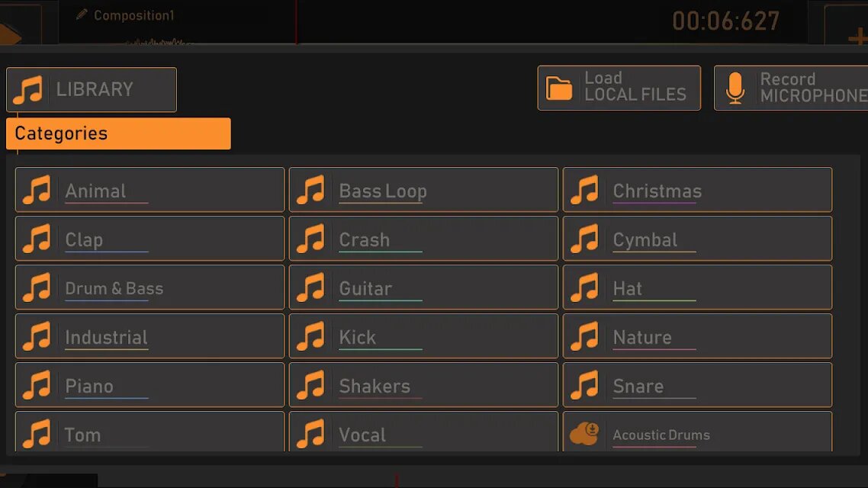Click the pencil icon next to Composition1
The height and width of the screenshot is (488, 868).
point(82,14)
